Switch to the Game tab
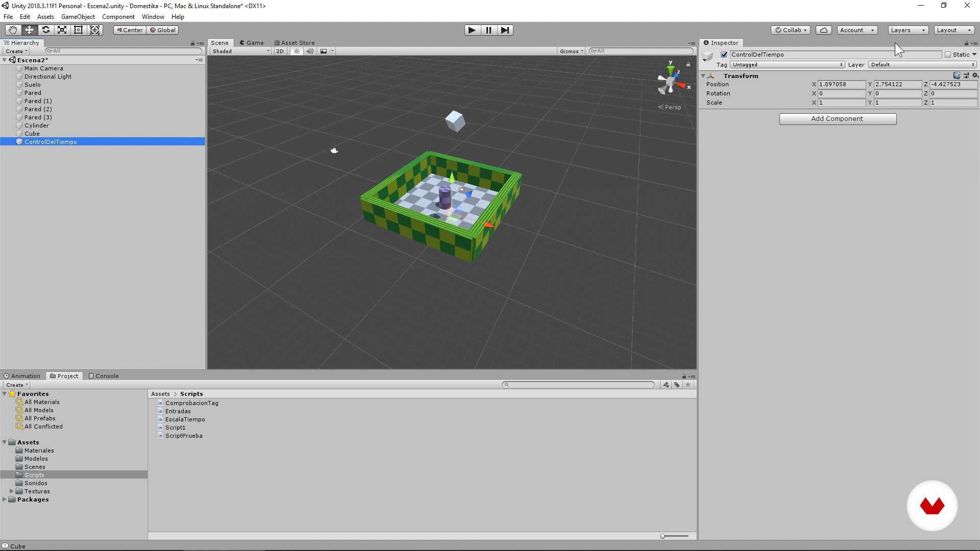This screenshot has width=980, height=551. [252, 43]
